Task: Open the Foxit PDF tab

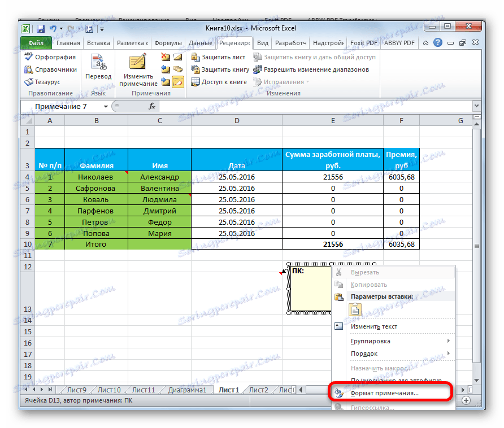Action: [x=363, y=43]
